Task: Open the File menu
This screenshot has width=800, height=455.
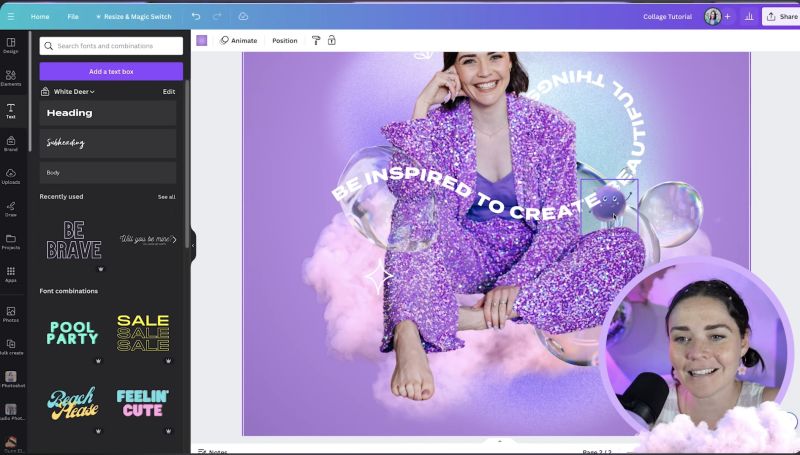Action: [73, 16]
